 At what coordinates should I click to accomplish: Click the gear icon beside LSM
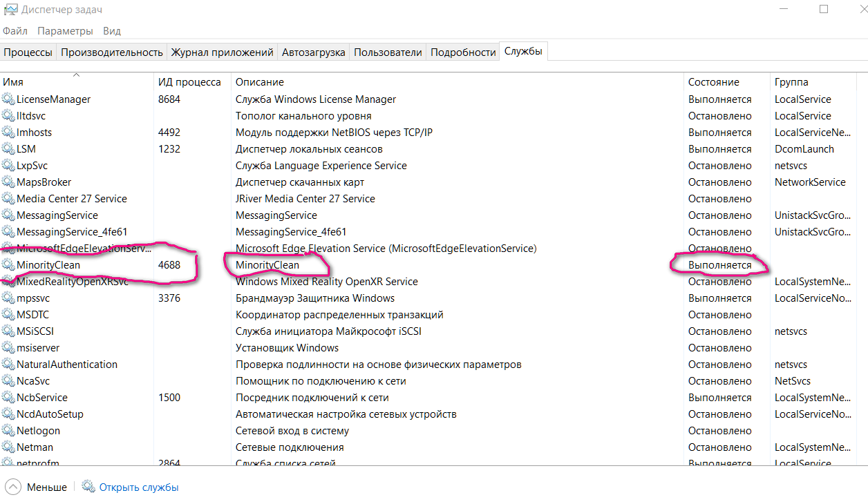coord(8,148)
